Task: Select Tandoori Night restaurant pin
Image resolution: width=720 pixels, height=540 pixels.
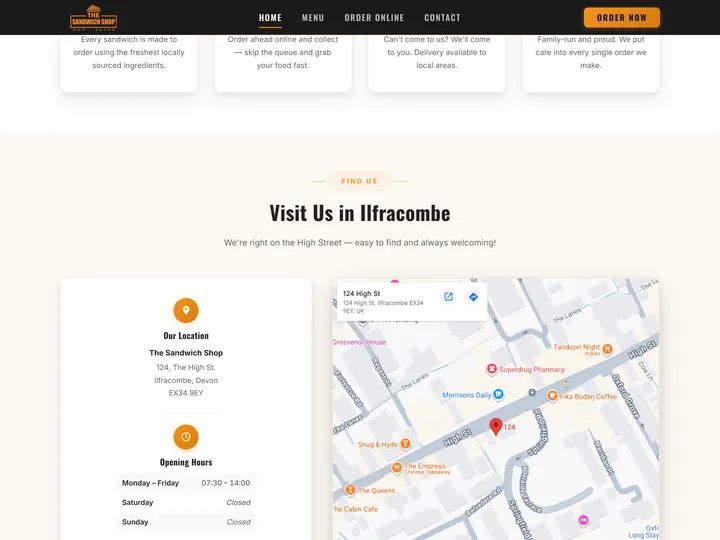Action: click(x=608, y=349)
